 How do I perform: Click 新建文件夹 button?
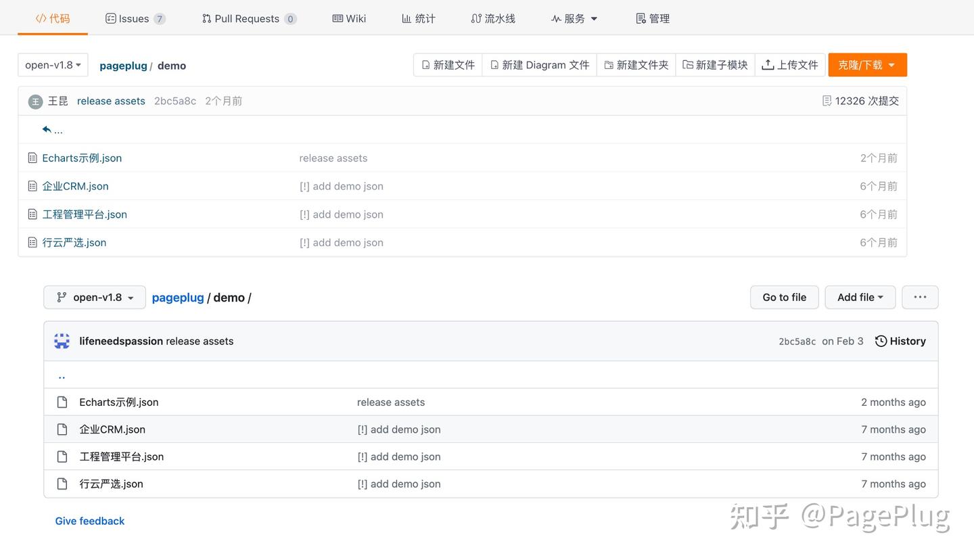point(636,65)
